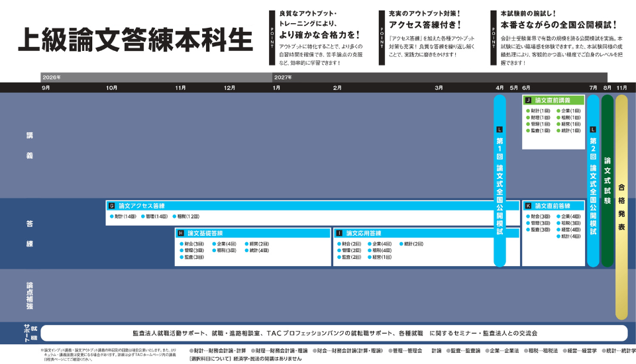Click the 答練 row label
This screenshot has height=364, width=636.
click(x=30, y=234)
